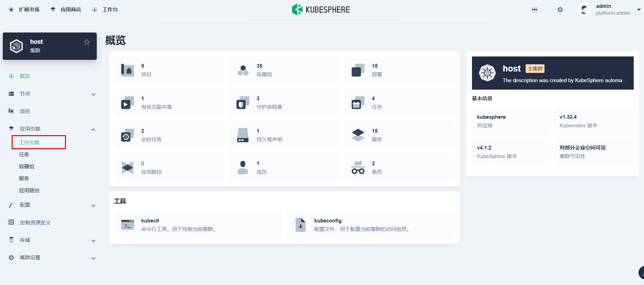Click the kubectl terminal icon
This screenshot has height=285, width=644.
[x=128, y=225]
